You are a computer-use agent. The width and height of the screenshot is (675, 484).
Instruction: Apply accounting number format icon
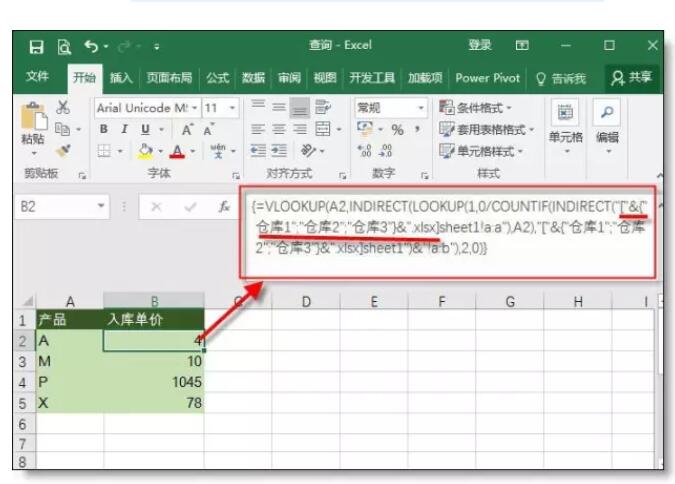(365, 129)
